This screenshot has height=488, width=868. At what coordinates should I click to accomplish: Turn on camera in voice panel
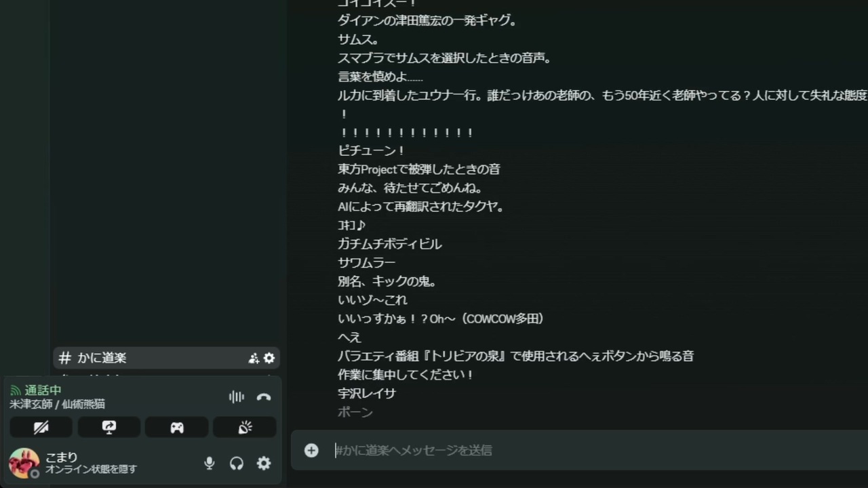coord(41,427)
